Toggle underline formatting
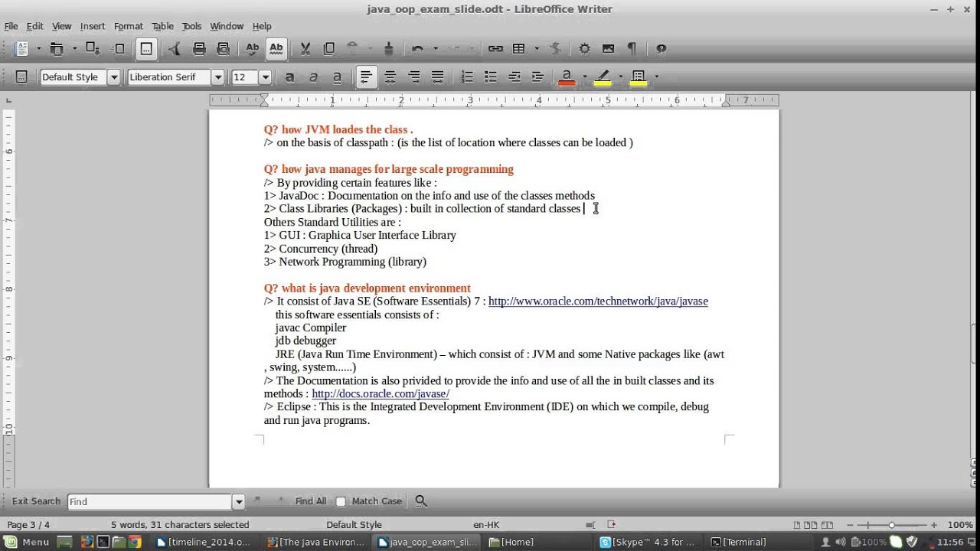Viewport: 980px width, 551px height. click(x=337, y=77)
